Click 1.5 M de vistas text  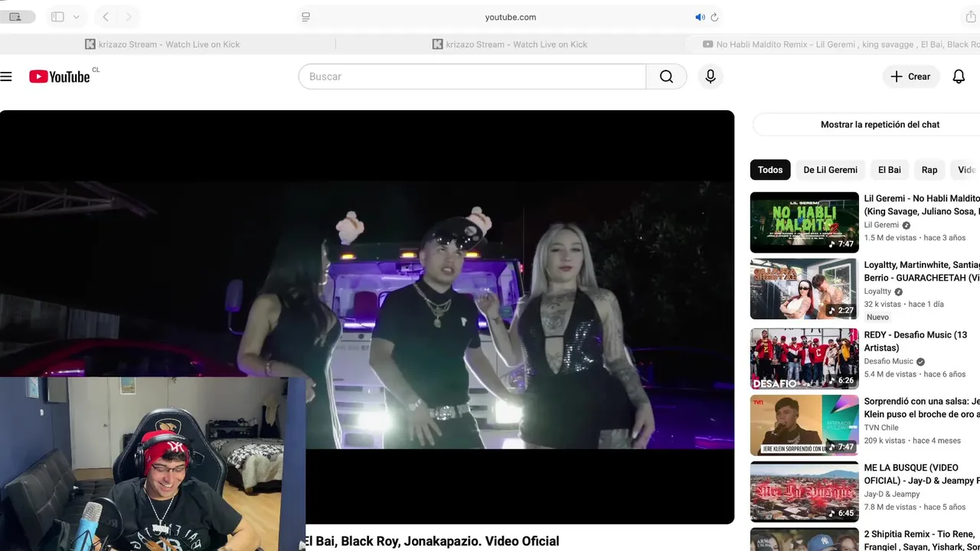click(890, 238)
